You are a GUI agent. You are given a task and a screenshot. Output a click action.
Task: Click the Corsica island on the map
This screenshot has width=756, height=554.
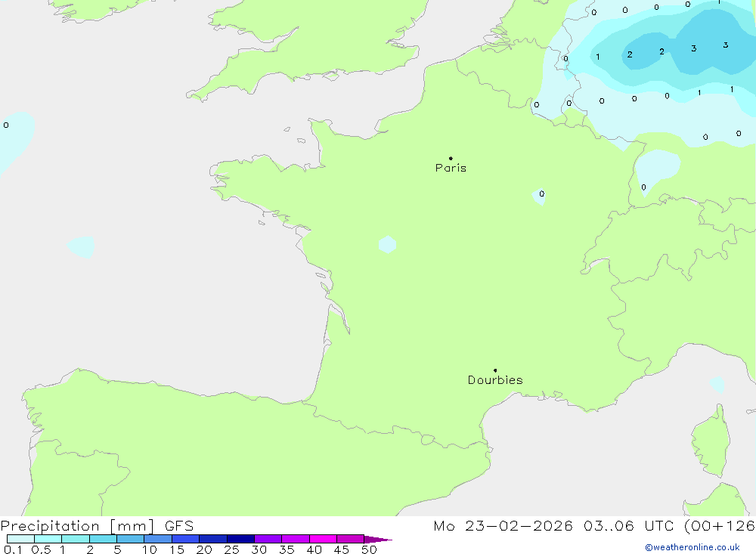711,441
